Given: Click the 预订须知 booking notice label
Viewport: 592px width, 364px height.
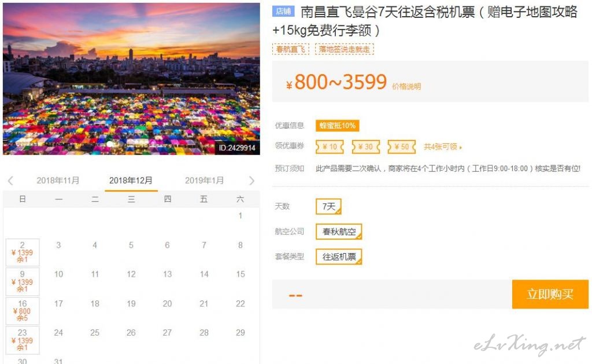Looking at the screenshot, I should [x=289, y=168].
